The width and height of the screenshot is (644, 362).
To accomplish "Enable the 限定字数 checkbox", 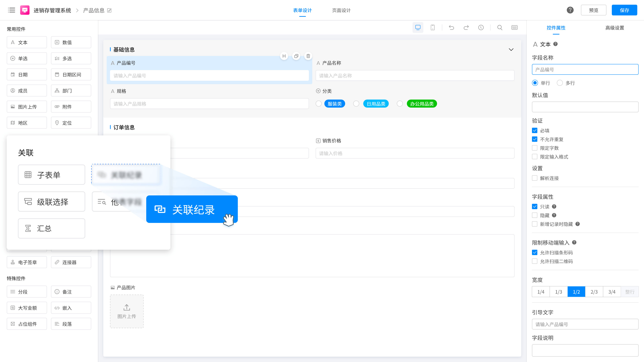I will pos(535,148).
